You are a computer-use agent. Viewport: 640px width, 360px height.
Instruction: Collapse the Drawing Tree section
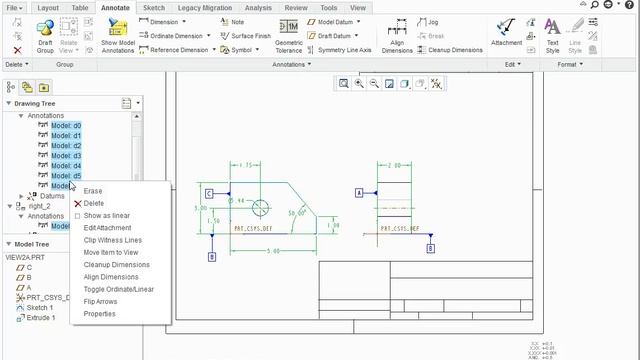[x=9, y=103]
